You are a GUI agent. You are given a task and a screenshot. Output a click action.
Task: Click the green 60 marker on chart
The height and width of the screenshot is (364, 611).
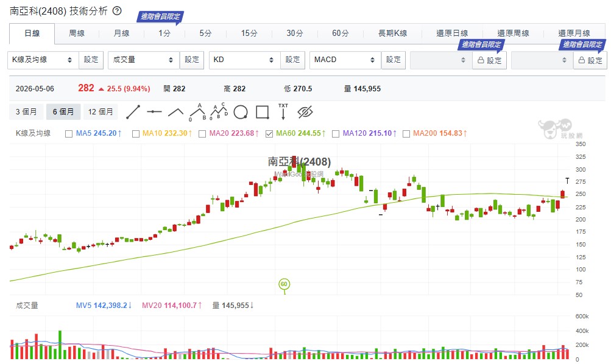(x=284, y=284)
